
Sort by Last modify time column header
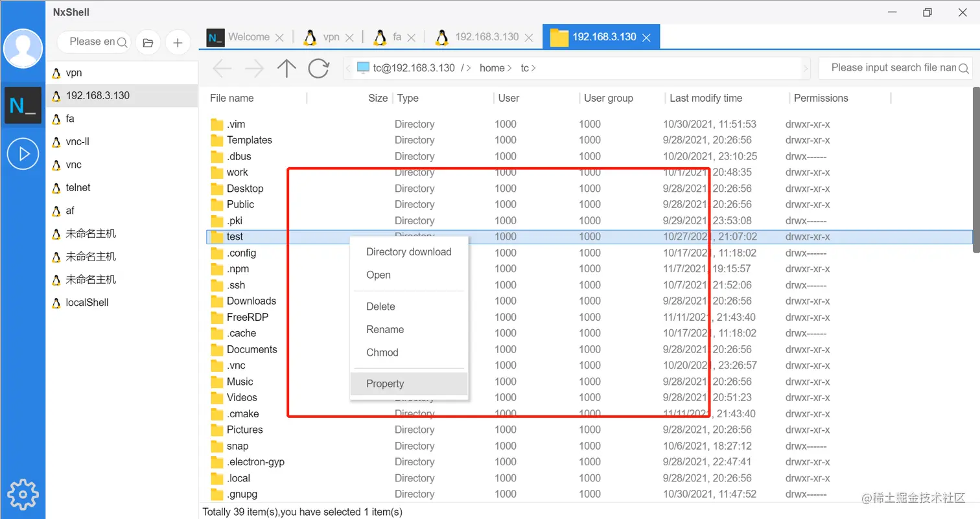pos(706,98)
